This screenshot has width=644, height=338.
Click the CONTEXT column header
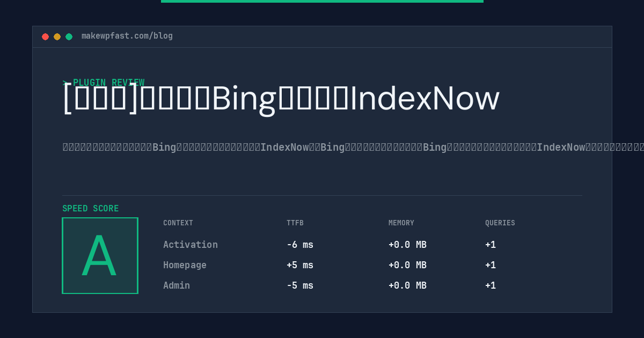pos(178,223)
